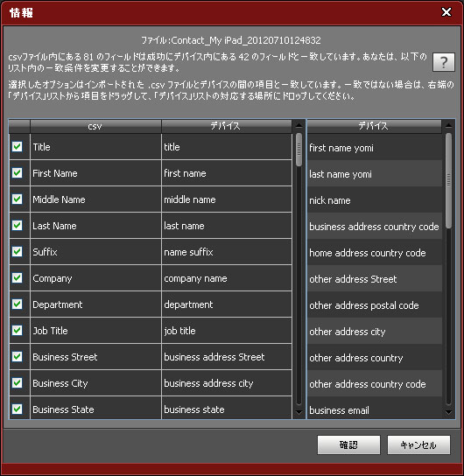Viewport: 464px width, 476px height.
Task: Click the file name Contact_My iPad text
Action: click(x=231, y=40)
